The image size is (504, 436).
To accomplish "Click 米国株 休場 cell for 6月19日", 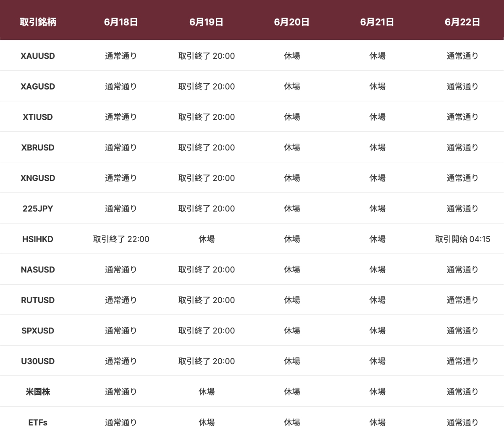I will point(206,392).
